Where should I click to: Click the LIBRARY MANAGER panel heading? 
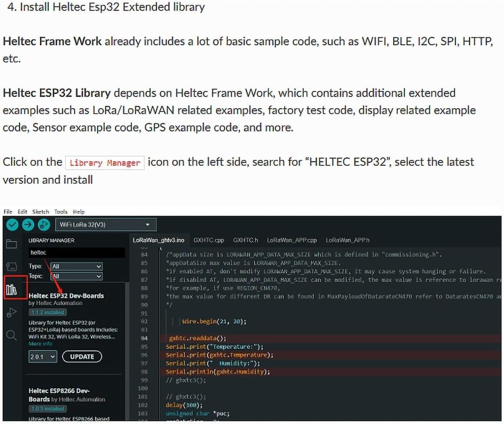tap(51, 240)
